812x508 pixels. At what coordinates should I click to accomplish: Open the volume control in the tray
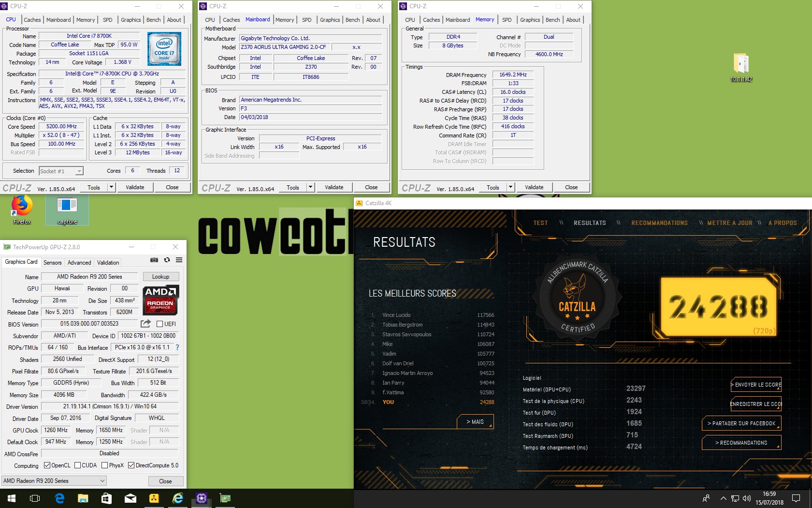747,498
